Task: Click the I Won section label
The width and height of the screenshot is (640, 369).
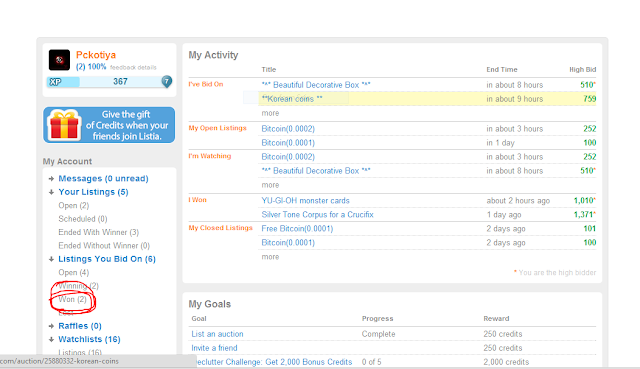Action: coord(198,200)
